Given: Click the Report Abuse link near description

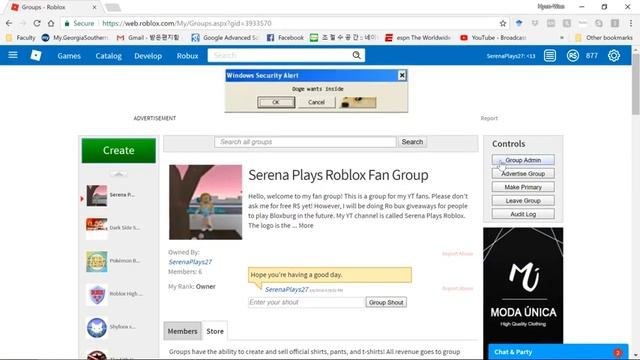Looking at the screenshot, I should coord(457,253).
